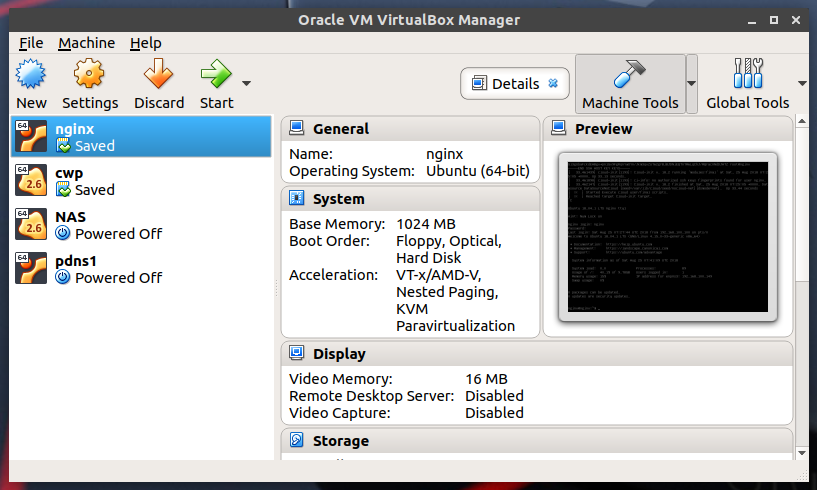The width and height of the screenshot is (817, 490).
Task: Open the Machine menu
Action: tap(86, 43)
